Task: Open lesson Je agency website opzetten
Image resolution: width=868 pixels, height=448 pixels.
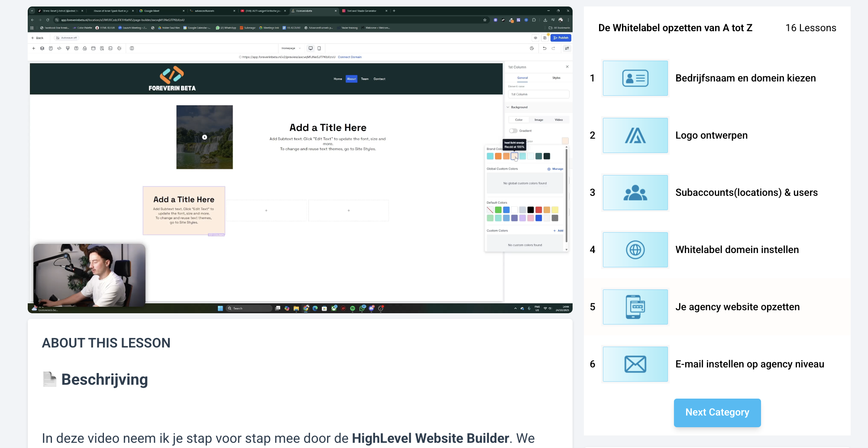Action: pyautogui.click(x=737, y=307)
